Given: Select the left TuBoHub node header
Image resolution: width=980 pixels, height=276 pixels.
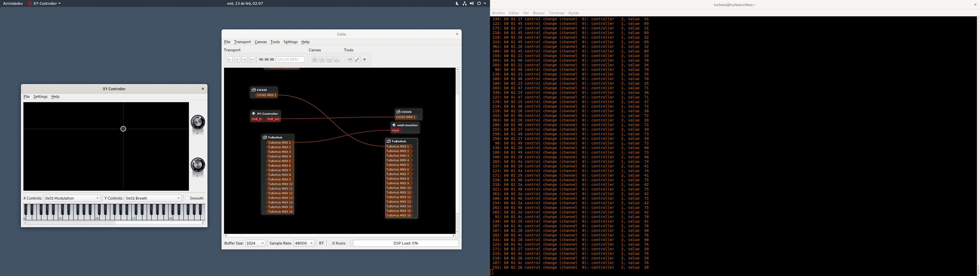Looking at the screenshot, I should [278, 138].
